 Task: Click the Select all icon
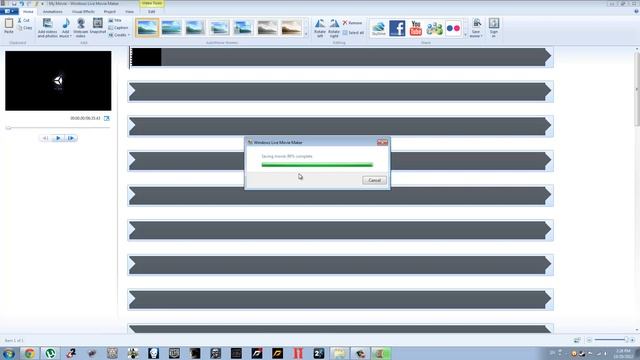(345, 33)
